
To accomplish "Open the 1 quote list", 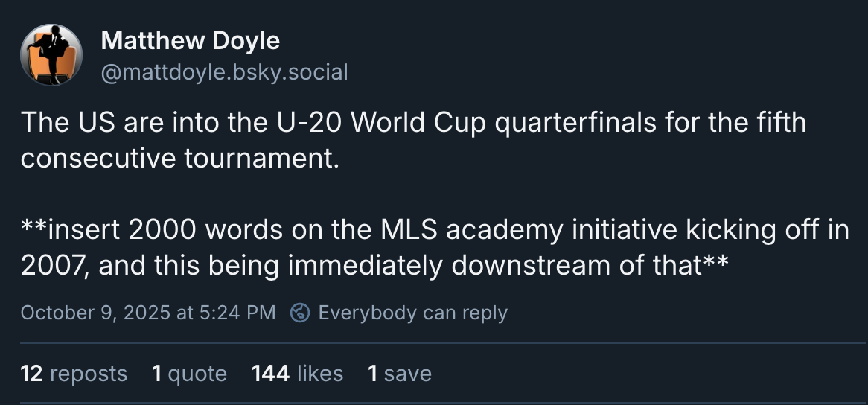I will 189,373.
